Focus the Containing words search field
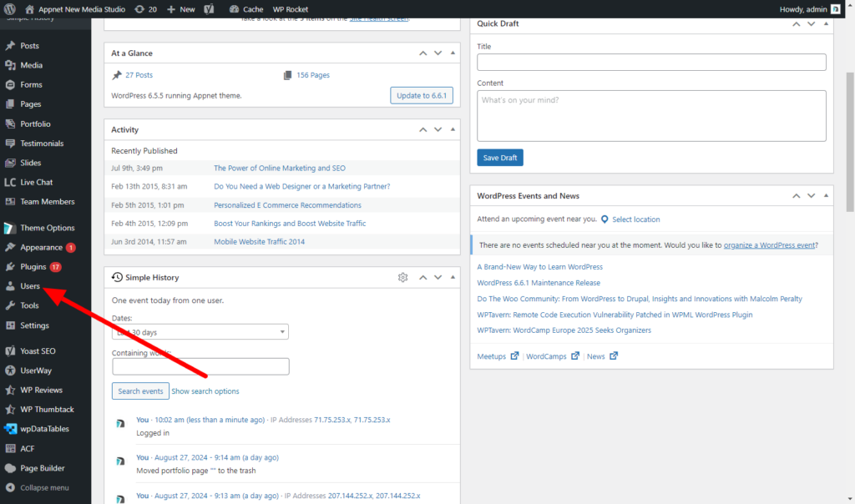855x504 pixels. 200,366
